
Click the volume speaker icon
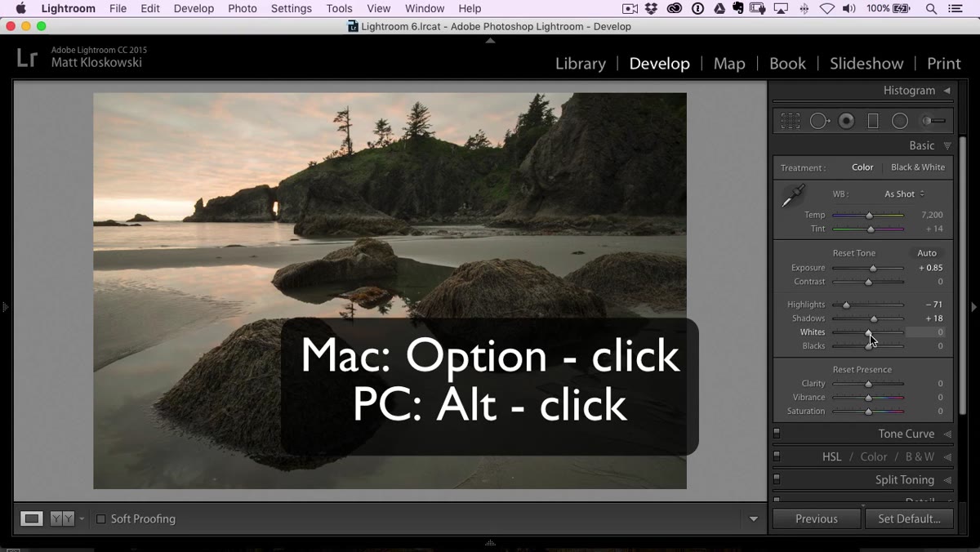point(849,8)
